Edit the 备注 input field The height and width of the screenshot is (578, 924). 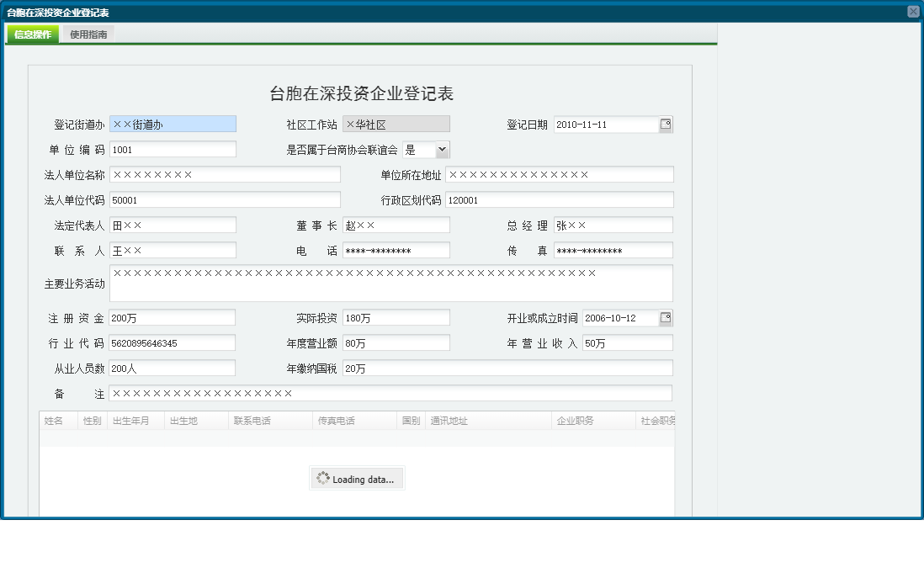[x=391, y=393]
